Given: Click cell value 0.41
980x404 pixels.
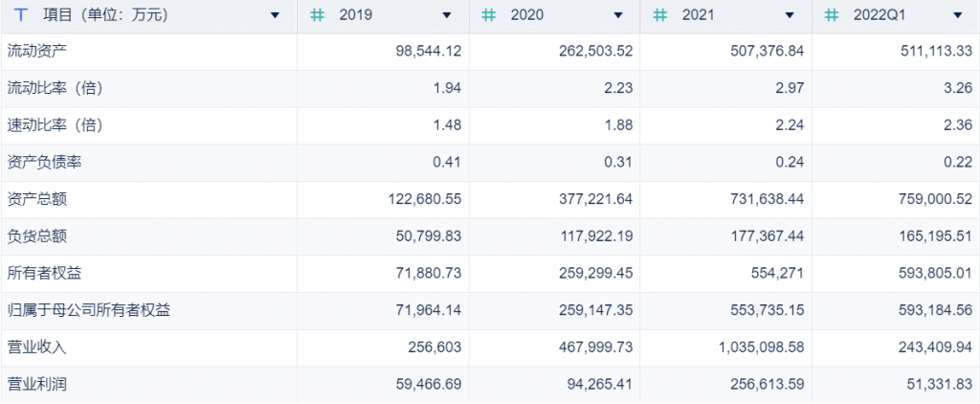Looking at the screenshot, I should coord(448,163).
